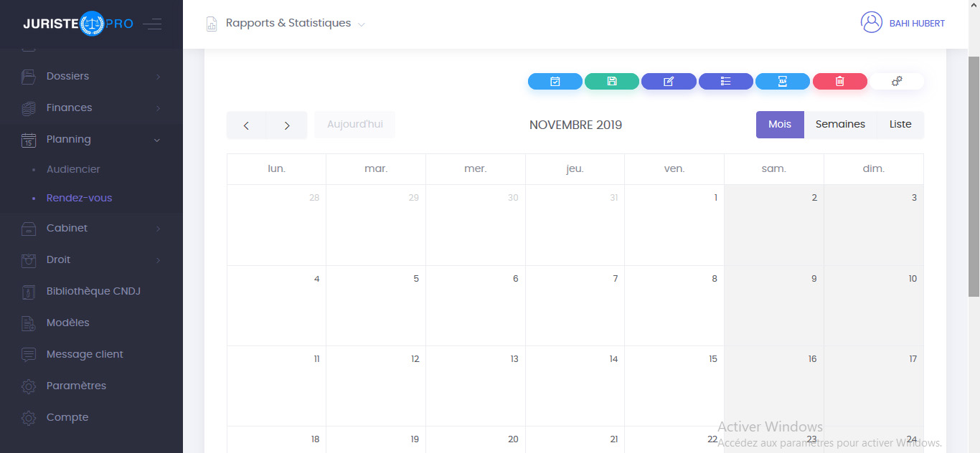Go to the previous month

(x=246, y=125)
